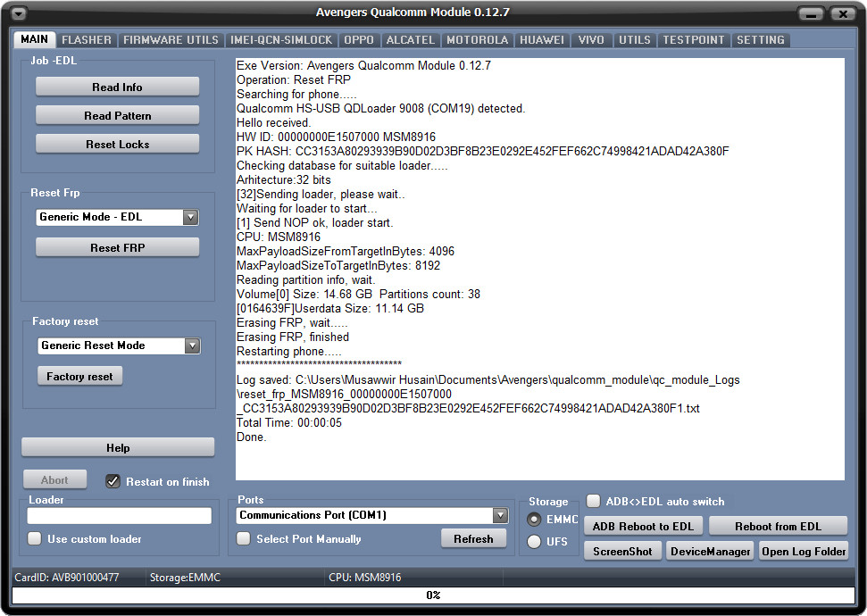Open DeviceManager button
Viewport: 867px width, 616px height.
point(710,552)
